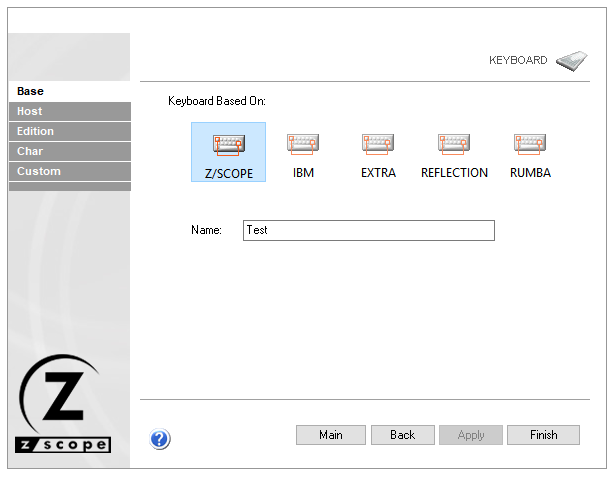Click the "Keyboard Based On:" label

(x=217, y=101)
